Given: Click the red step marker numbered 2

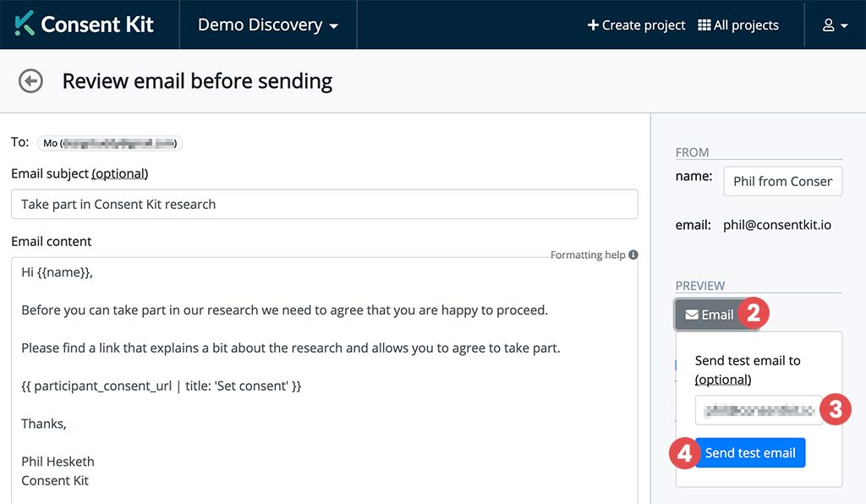Looking at the screenshot, I should pyautogui.click(x=753, y=314).
